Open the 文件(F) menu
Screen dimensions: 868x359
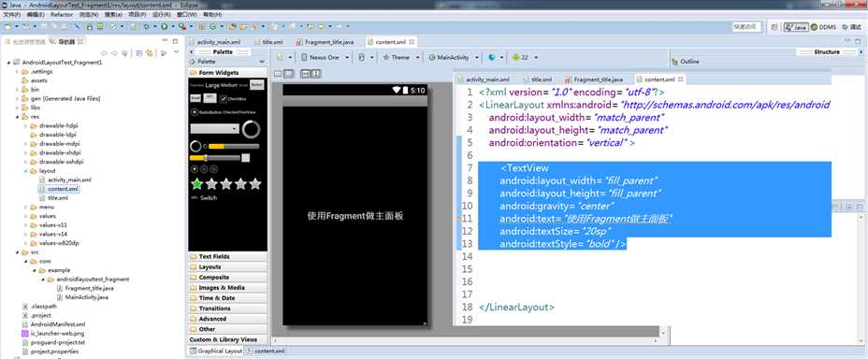tap(11, 14)
